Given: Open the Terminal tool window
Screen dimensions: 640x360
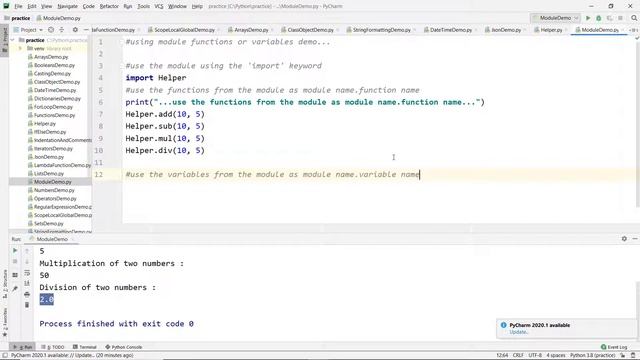Looking at the screenshot, I should 85,347.
